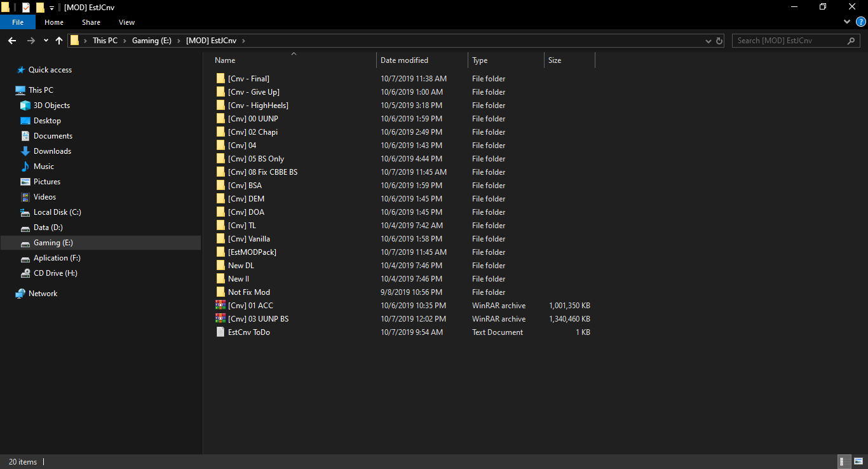Screen dimensions: 868x469
Task: Select WinRAR icon of [Cnv] 03 UUNP BS
Action: coord(220,319)
